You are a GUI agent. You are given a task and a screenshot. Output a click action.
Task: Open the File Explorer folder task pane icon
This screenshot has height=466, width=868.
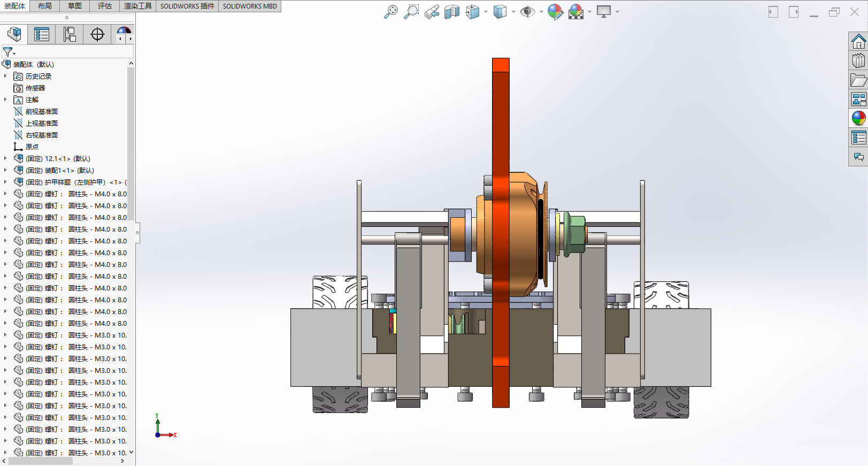coord(858,80)
